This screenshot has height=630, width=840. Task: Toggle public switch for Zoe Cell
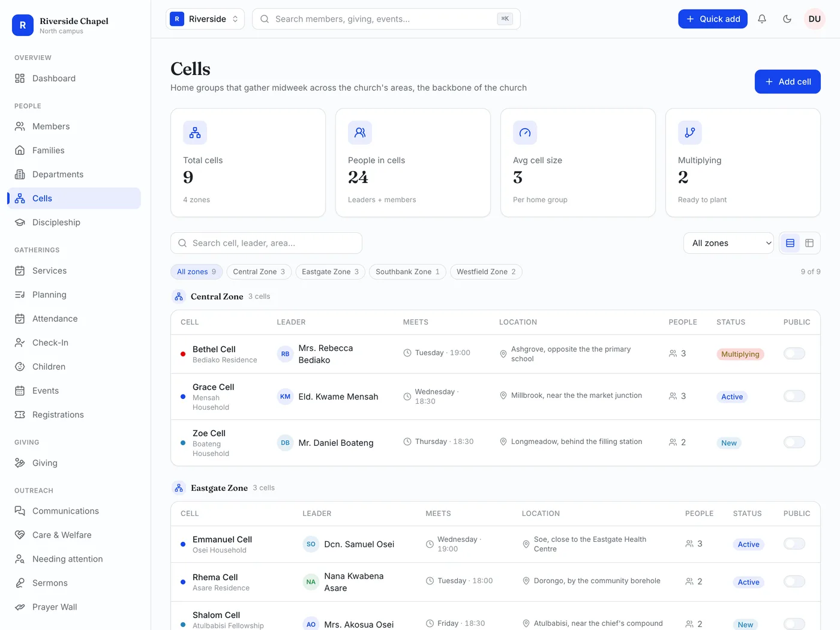(x=794, y=442)
